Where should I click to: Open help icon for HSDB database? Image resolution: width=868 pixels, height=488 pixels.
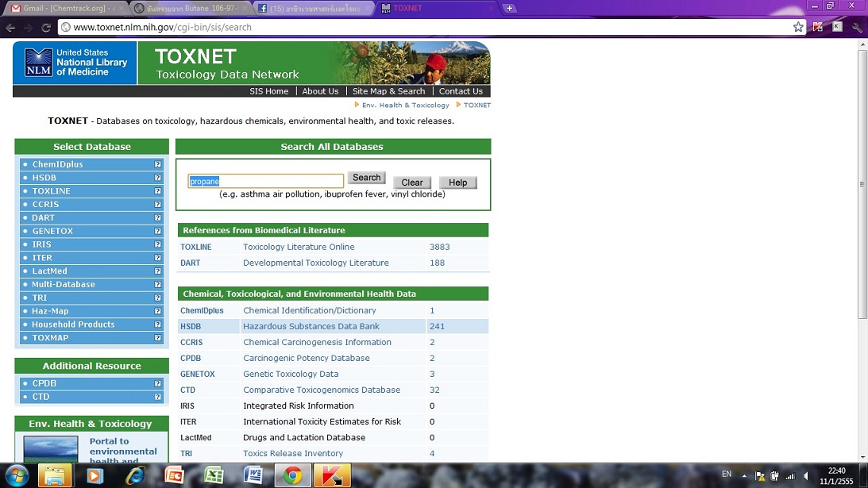[x=158, y=178]
